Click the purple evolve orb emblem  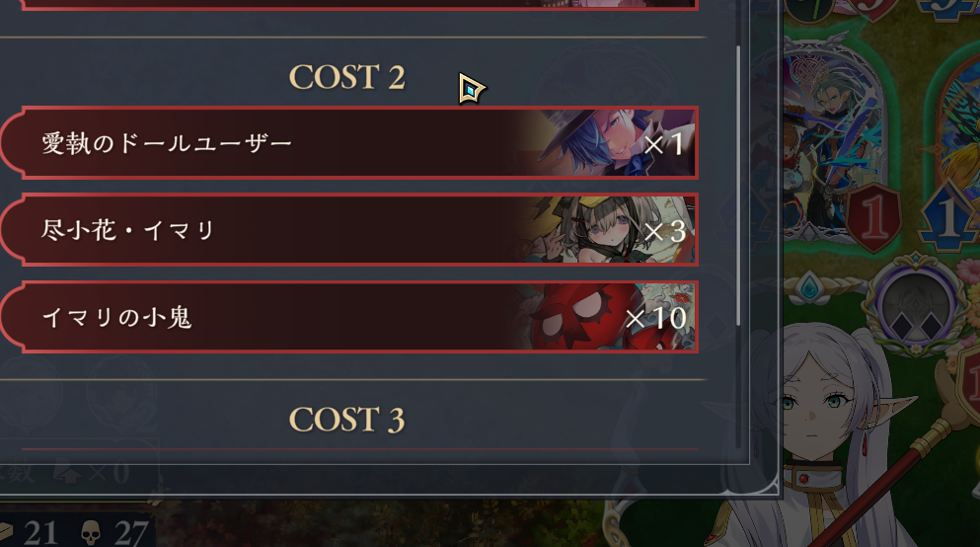(916, 306)
